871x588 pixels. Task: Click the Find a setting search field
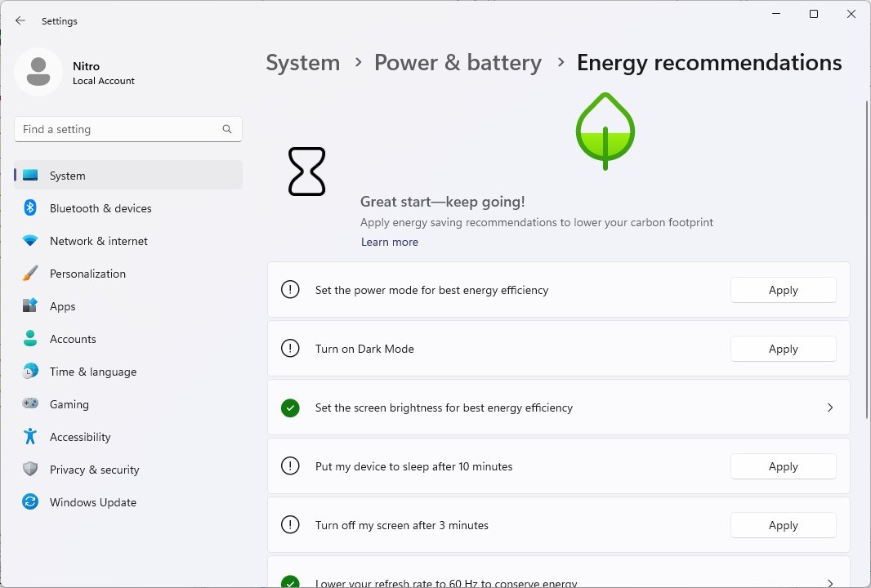[128, 129]
